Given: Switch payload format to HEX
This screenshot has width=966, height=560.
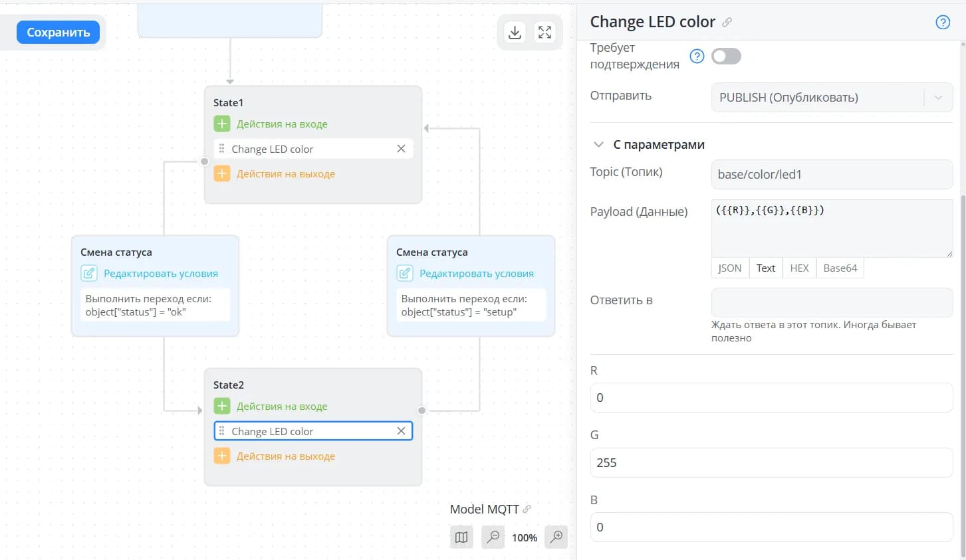Looking at the screenshot, I should pyautogui.click(x=799, y=268).
